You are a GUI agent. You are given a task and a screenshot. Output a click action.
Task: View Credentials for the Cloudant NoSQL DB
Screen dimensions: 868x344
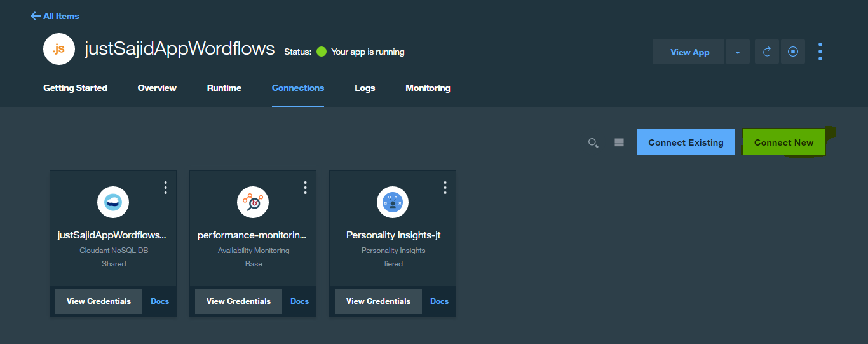tap(98, 301)
